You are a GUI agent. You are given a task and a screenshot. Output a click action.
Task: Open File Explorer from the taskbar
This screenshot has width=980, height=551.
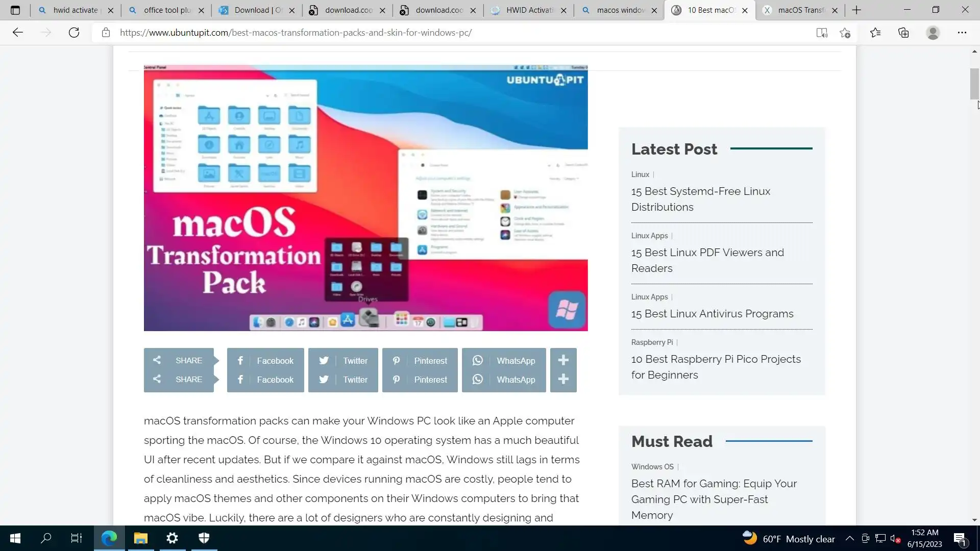coord(140,538)
